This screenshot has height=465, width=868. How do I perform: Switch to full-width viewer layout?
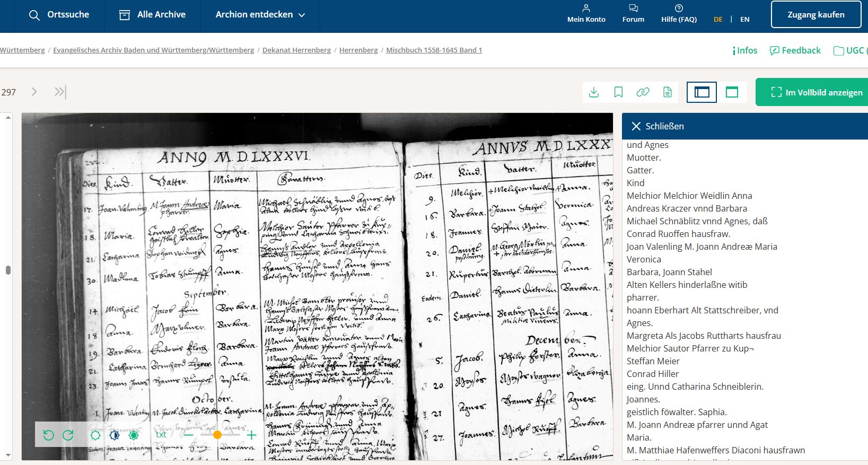732,92
